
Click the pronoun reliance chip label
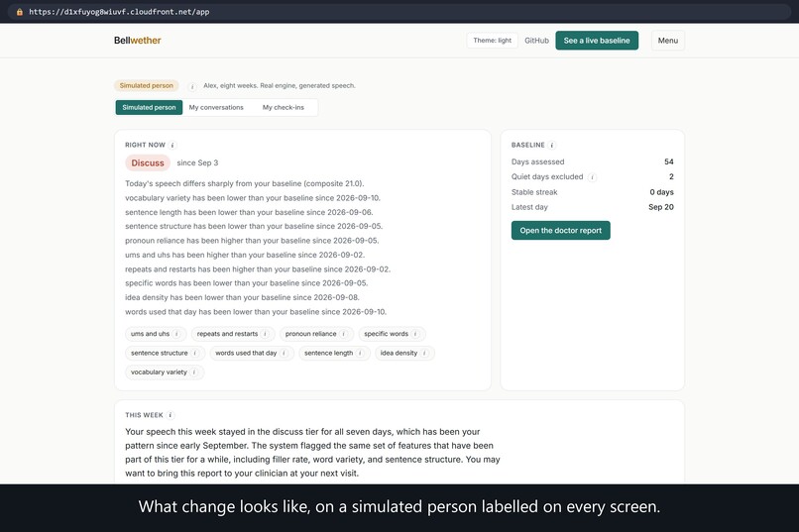tap(311, 334)
